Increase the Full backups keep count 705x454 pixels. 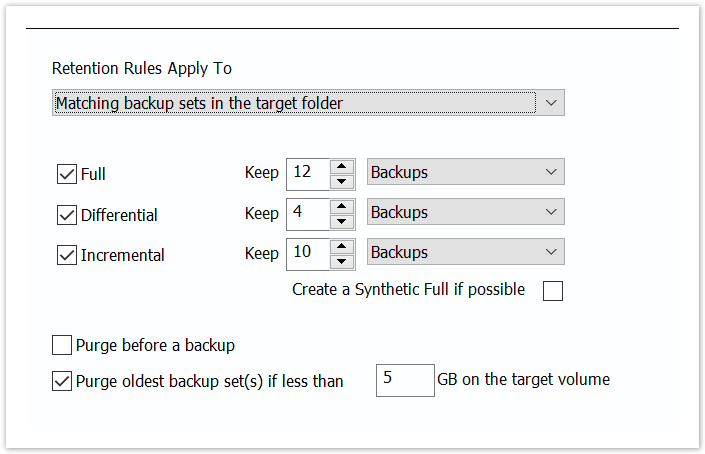(342, 165)
